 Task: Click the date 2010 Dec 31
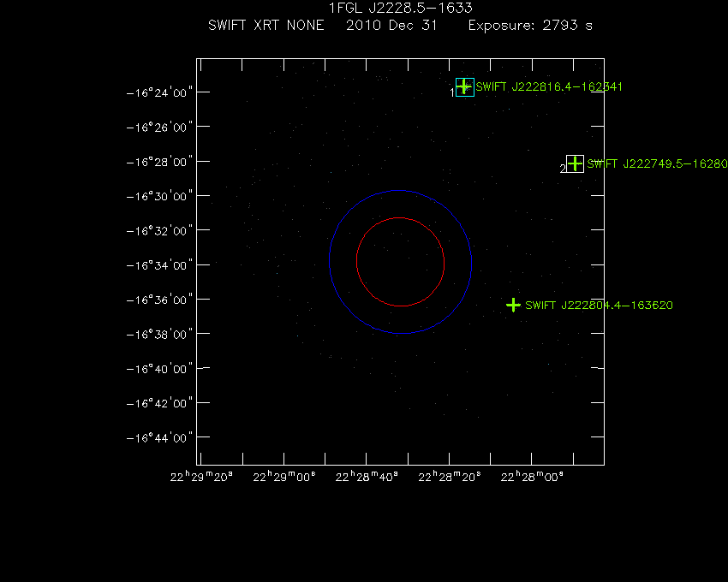click(x=391, y=25)
